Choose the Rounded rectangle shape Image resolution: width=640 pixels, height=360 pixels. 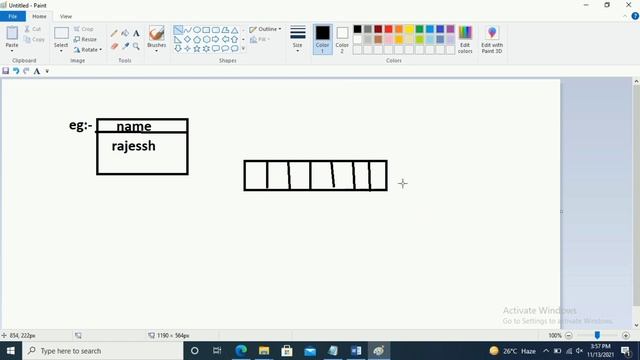click(216, 30)
